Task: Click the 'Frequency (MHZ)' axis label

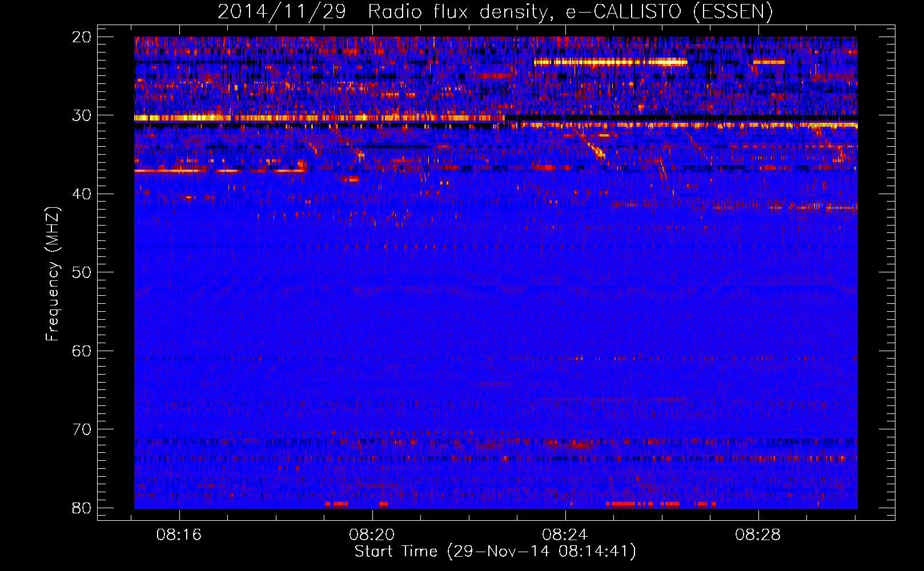Action: [53, 274]
